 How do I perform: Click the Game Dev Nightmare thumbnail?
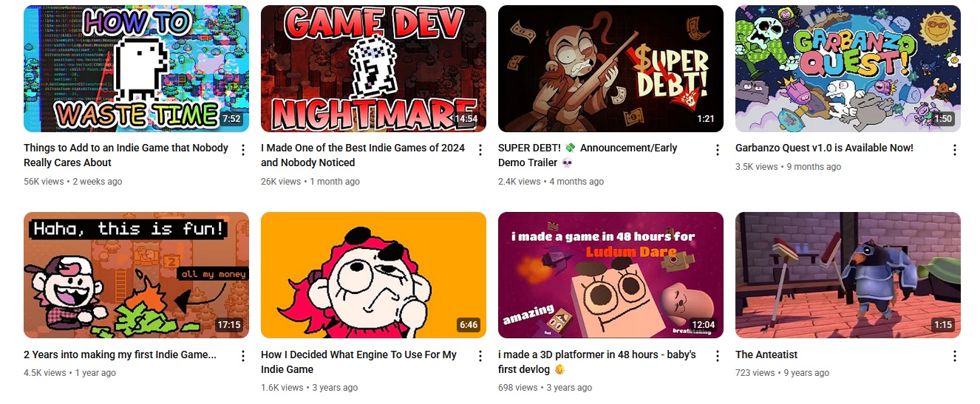(373, 69)
